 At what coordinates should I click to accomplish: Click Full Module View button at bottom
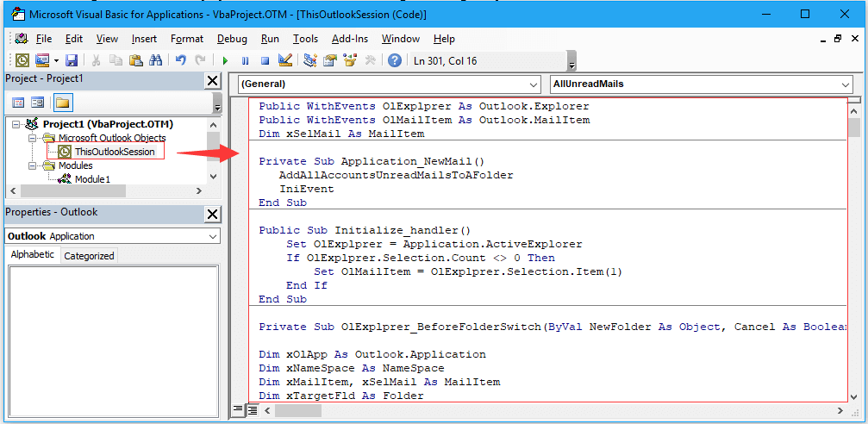(x=253, y=410)
